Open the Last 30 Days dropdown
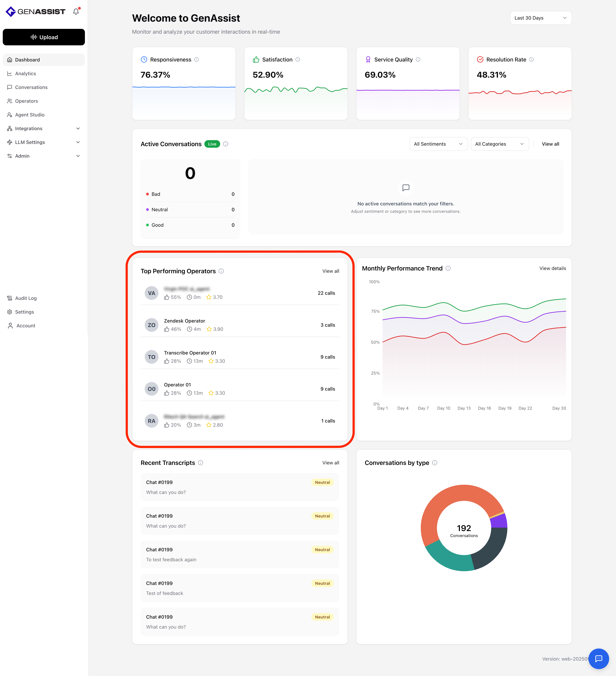This screenshot has height=676, width=616. pyautogui.click(x=541, y=18)
